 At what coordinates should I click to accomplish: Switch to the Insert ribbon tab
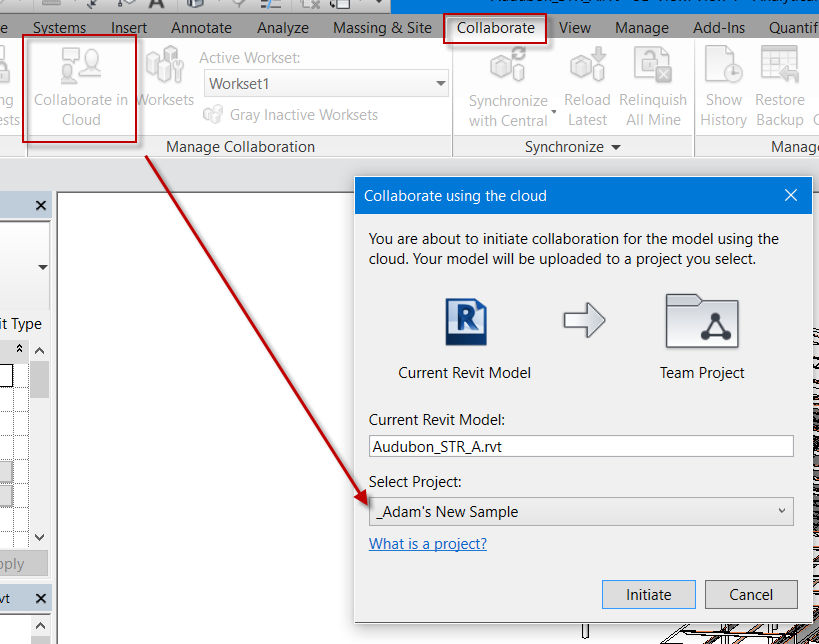(128, 28)
